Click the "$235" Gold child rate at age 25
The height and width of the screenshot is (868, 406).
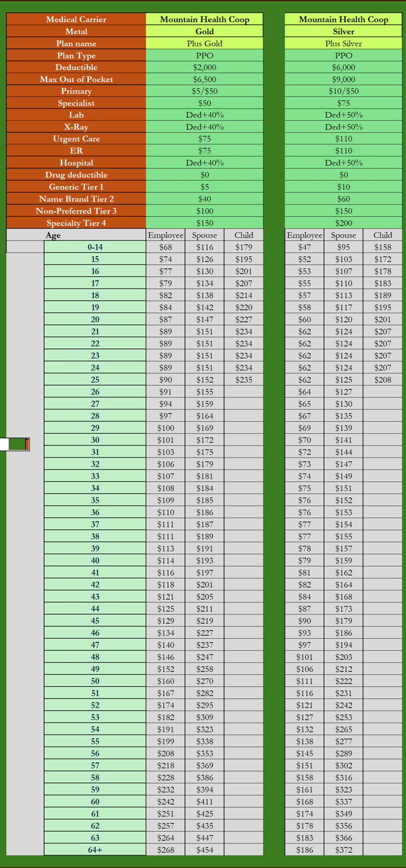(244, 380)
